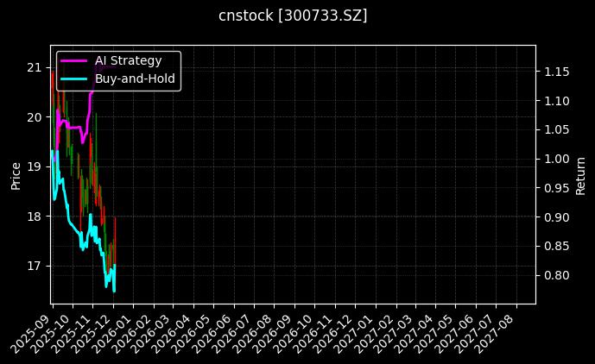Screen dimensions: 595x364
Task: Click the return tick value 0.95
Action: click(x=557, y=188)
